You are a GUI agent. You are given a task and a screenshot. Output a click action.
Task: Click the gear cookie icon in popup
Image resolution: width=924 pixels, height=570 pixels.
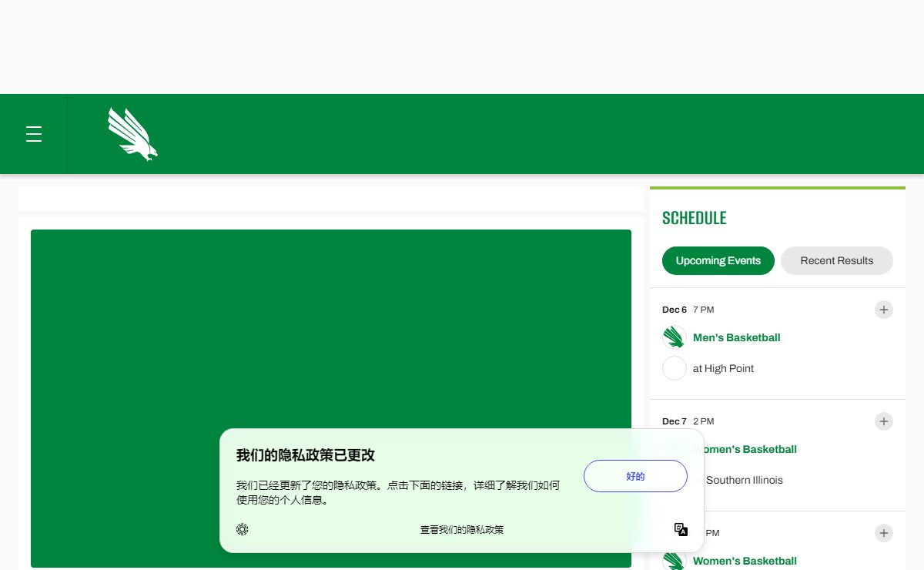[x=243, y=529]
